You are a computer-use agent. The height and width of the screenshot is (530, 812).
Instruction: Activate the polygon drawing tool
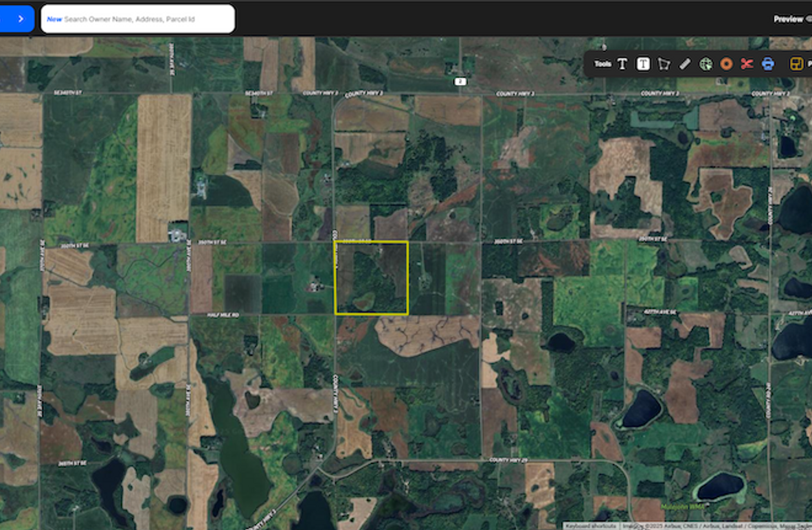pyautogui.click(x=664, y=64)
